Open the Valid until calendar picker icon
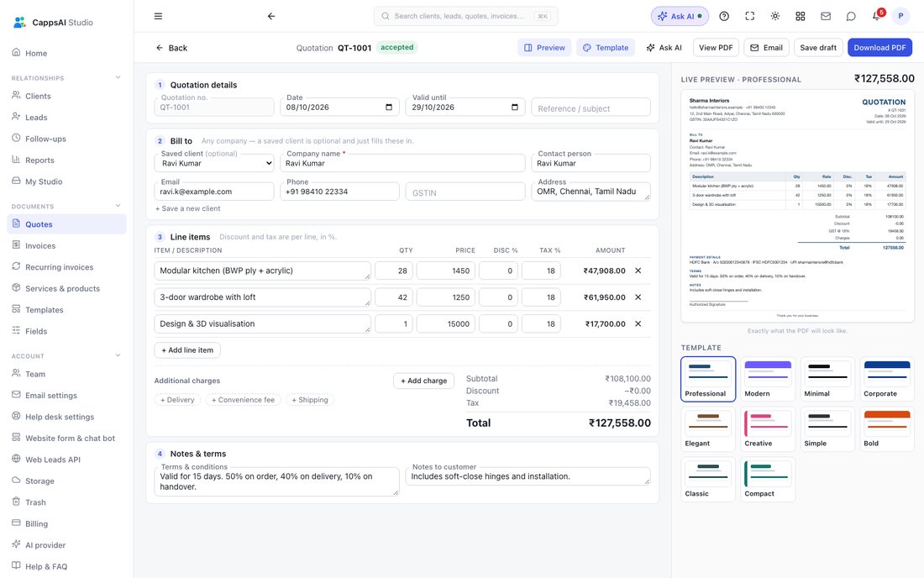The width and height of the screenshot is (924, 578). point(514,108)
